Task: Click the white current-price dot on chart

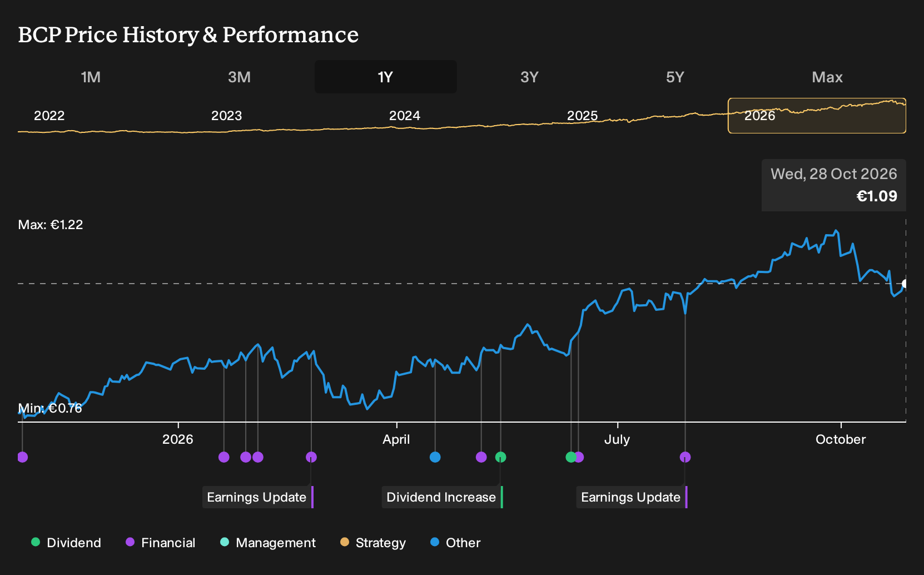Action: click(905, 284)
